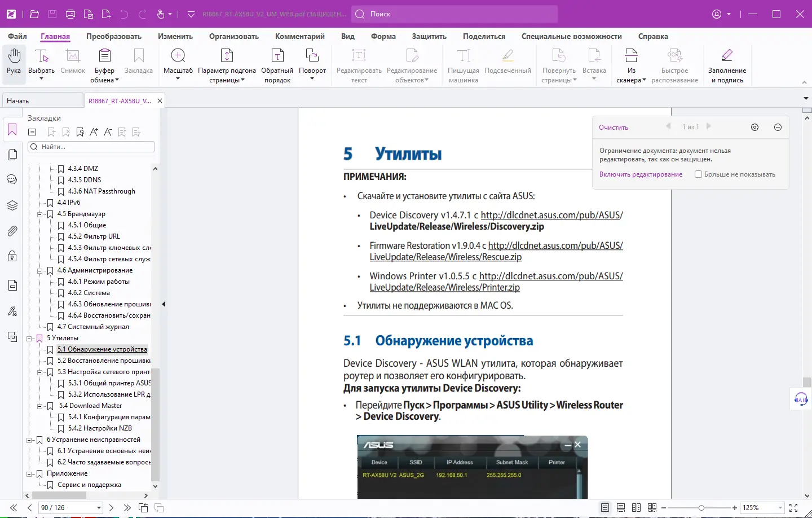Image resolution: width=812 pixels, height=518 pixels.
Task: Open the Comments panel in sidebar
Action: 12,180
